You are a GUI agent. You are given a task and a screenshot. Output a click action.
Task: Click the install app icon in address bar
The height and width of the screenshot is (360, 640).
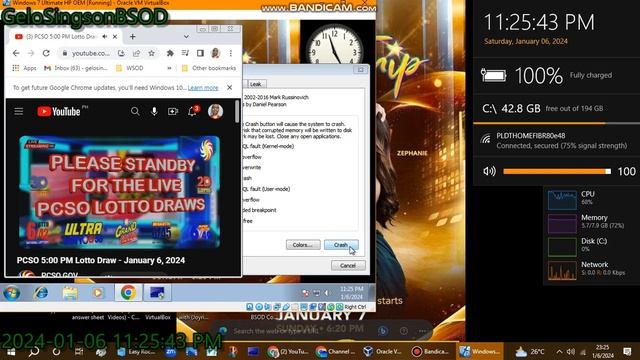tap(121, 53)
